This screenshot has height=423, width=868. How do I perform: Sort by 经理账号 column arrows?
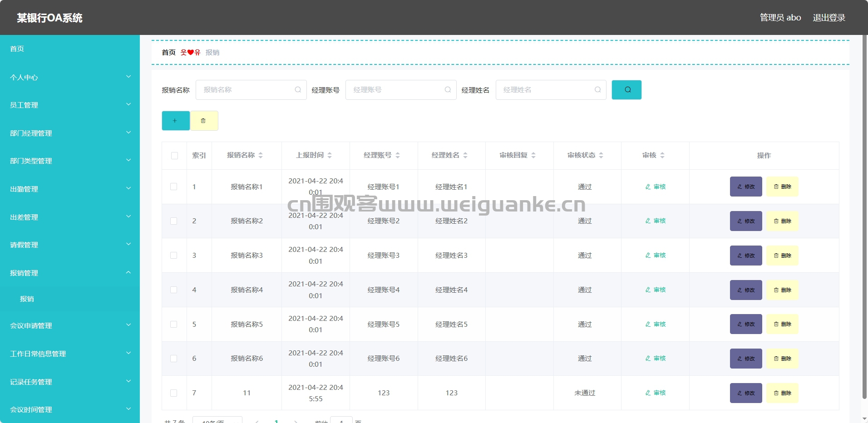click(x=398, y=155)
